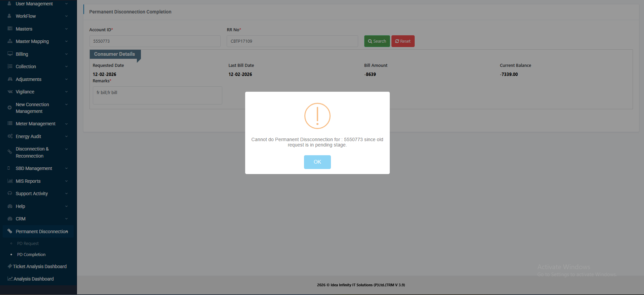Click the Help sidebar icon

[10, 206]
